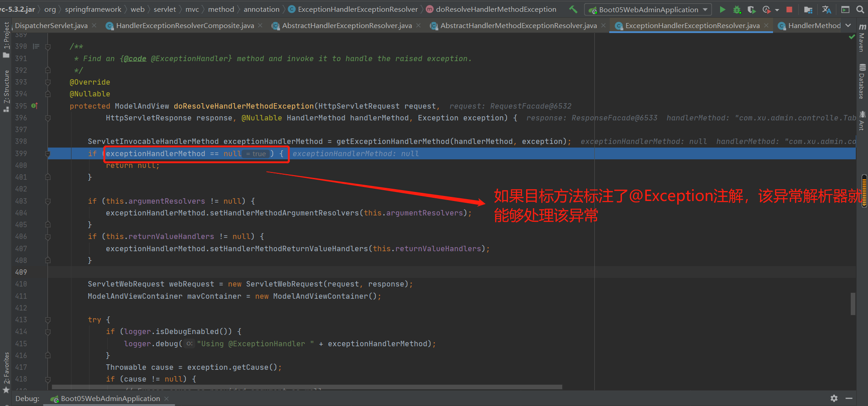Screen dimensions: 868x406
Task: Hide the Debug tool window
Action: (x=849, y=398)
